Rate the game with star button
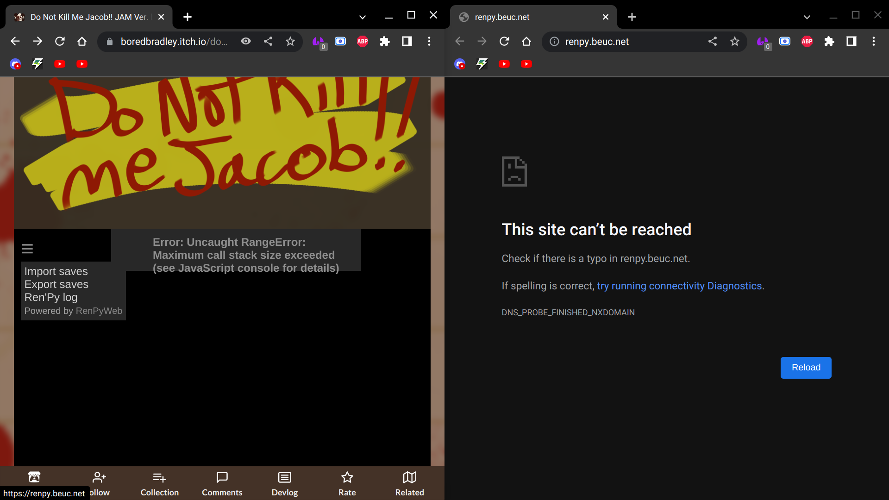This screenshot has width=889, height=500. [x=347, y=484]
